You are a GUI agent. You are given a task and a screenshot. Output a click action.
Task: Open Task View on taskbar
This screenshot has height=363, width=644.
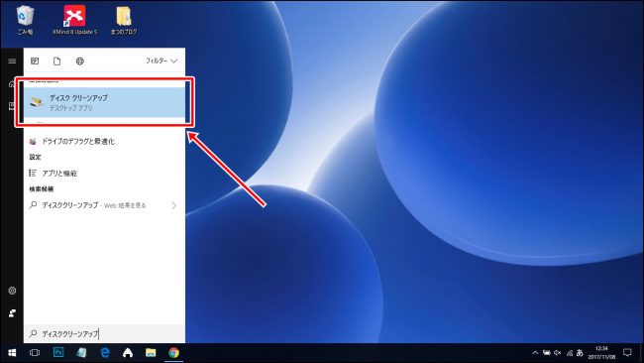click(35, 353)
